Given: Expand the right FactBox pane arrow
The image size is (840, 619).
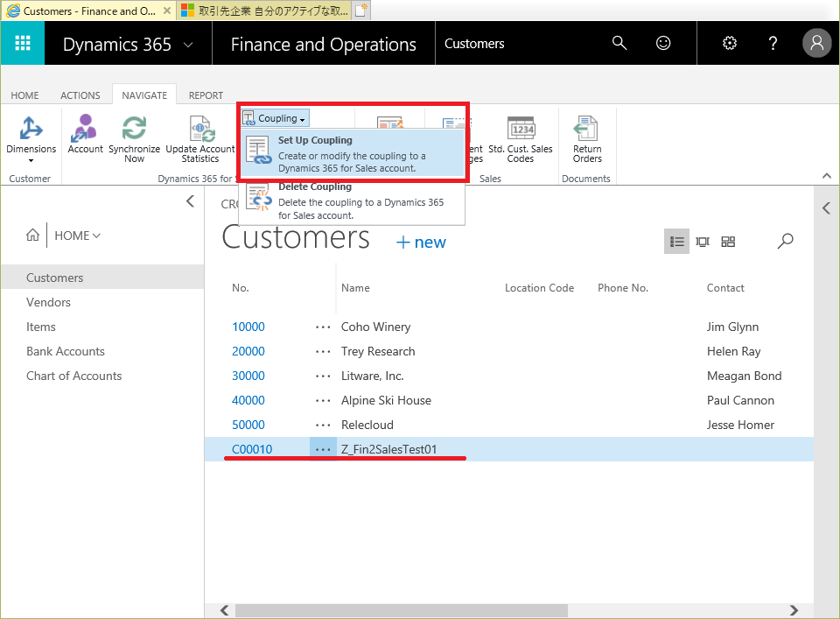Looking at the screenshot, I should (826, 208).
